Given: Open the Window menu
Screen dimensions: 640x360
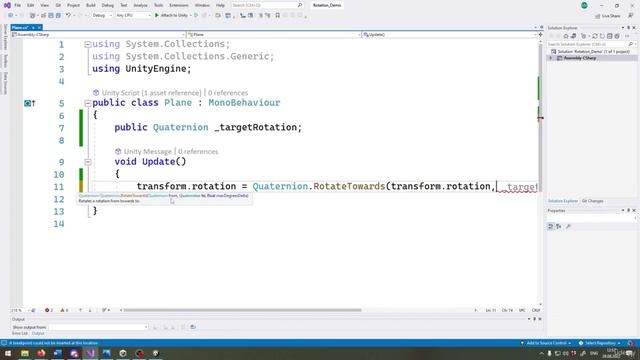Looking at the screenshot, I should coord(202,5).
